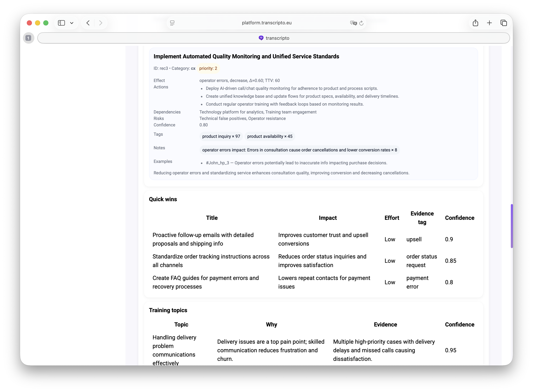Click the pinned tab numbered 1
The height and width of the screenshot is (392, 533).
click(x=28, y=38)
